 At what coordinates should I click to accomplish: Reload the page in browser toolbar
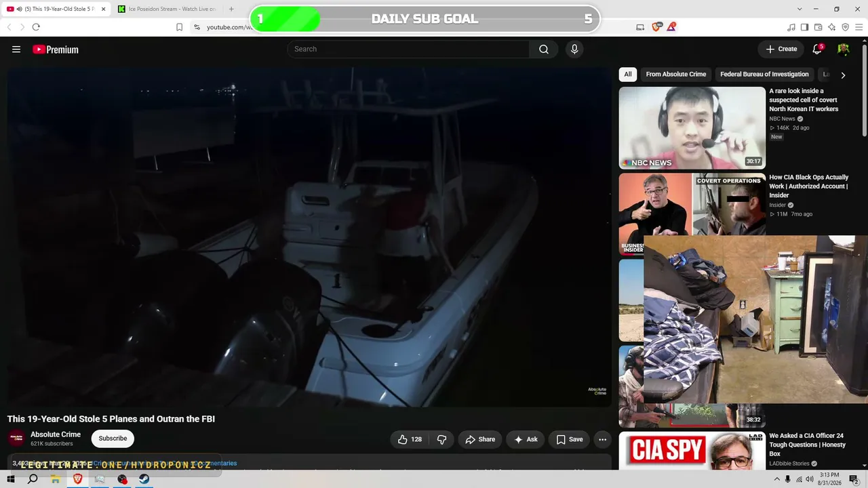tap(36, 27)
